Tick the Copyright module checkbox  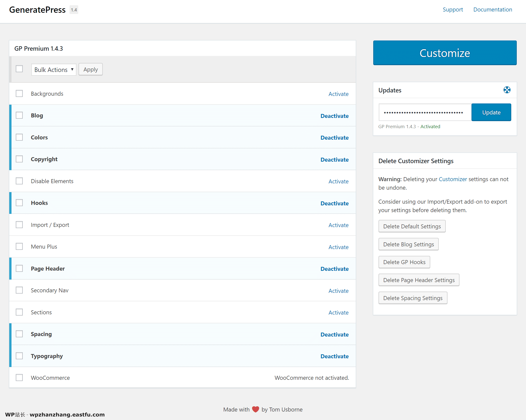(19, 159)
